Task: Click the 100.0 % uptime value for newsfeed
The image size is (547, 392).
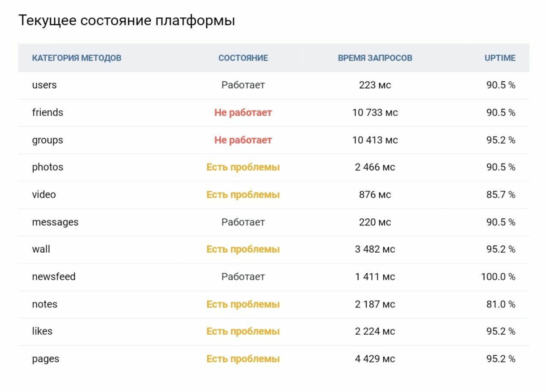Action: [498, 277]
